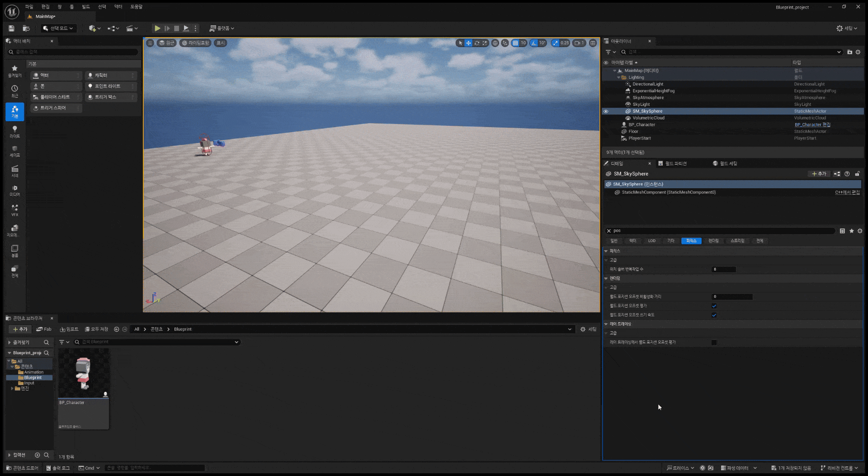Select the 최근 recent category icon

(14, 91)
